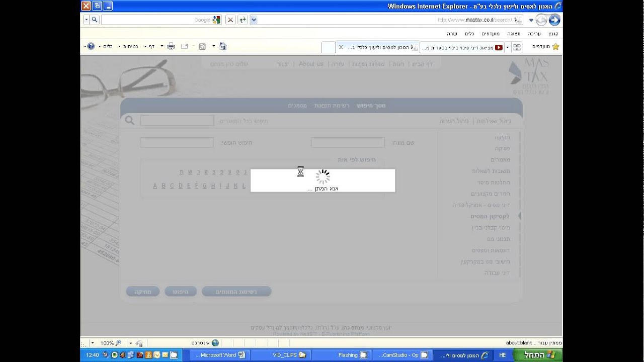Select the רשימת תוצאות tab

click(x=332, y=106)
